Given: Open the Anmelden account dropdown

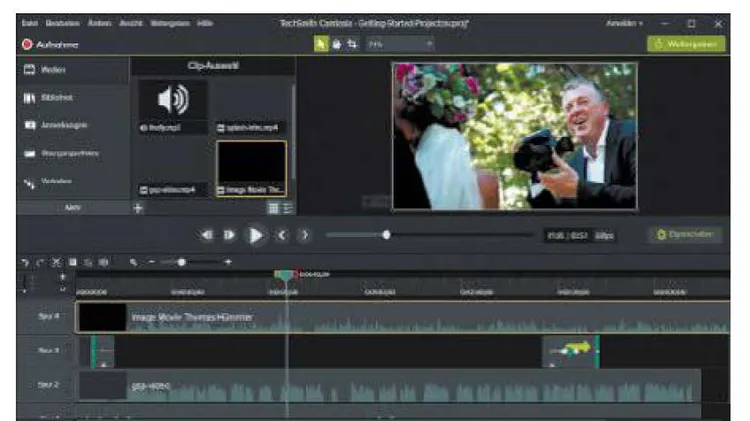Looking at the screenshot, I should (624, 23).
